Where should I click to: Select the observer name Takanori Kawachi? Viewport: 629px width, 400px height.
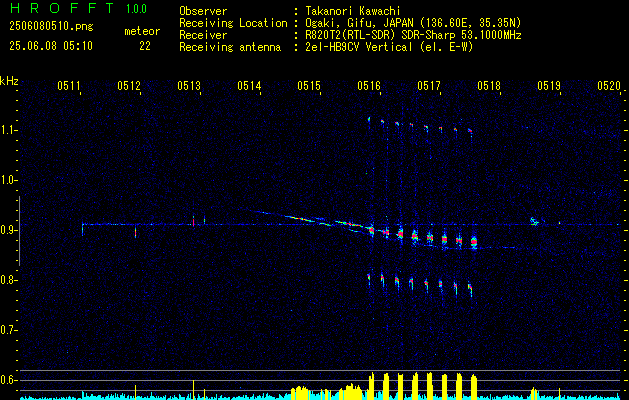click(353, 11)
